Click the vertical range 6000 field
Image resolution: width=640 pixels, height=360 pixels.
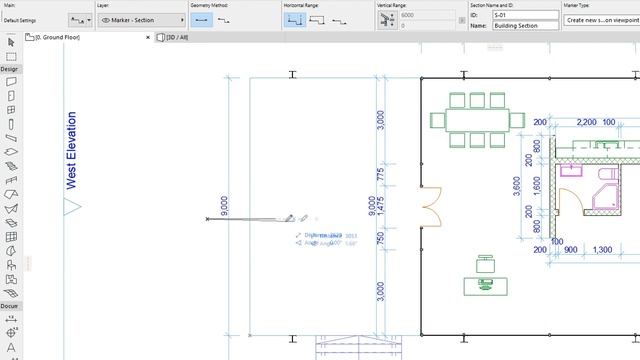(427, 15)
